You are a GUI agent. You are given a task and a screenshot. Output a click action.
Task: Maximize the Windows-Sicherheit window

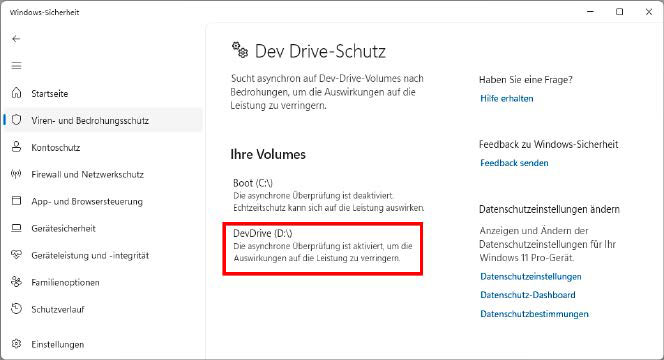click(x=620, y=12)
